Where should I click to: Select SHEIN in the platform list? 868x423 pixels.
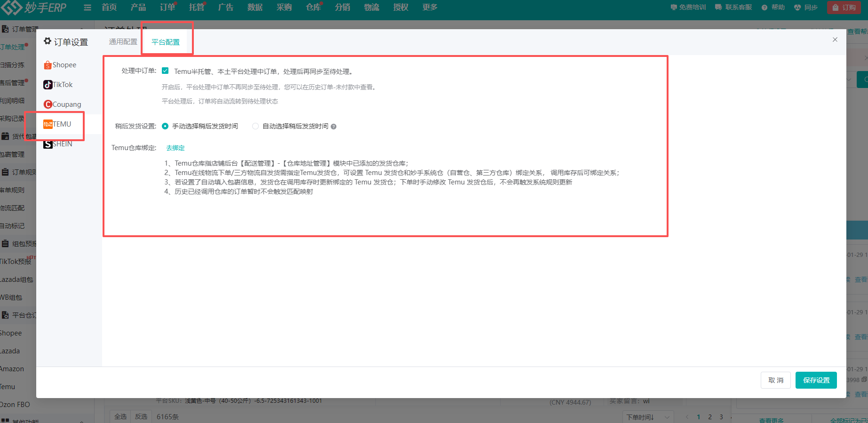[x=58, y=144]
